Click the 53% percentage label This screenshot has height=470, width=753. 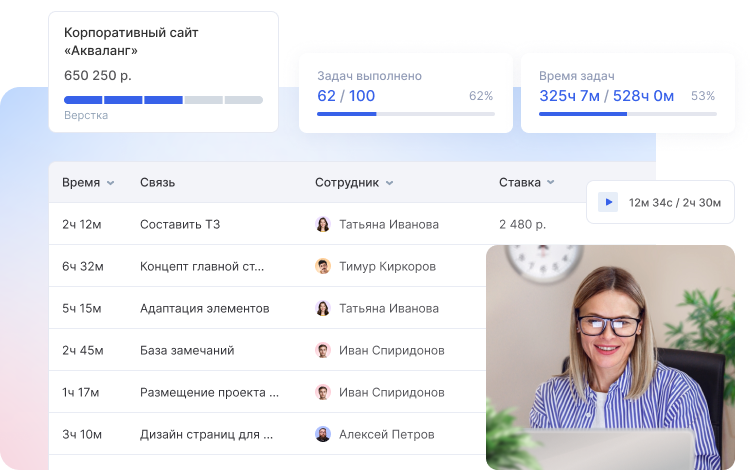(x=703, y=96)
